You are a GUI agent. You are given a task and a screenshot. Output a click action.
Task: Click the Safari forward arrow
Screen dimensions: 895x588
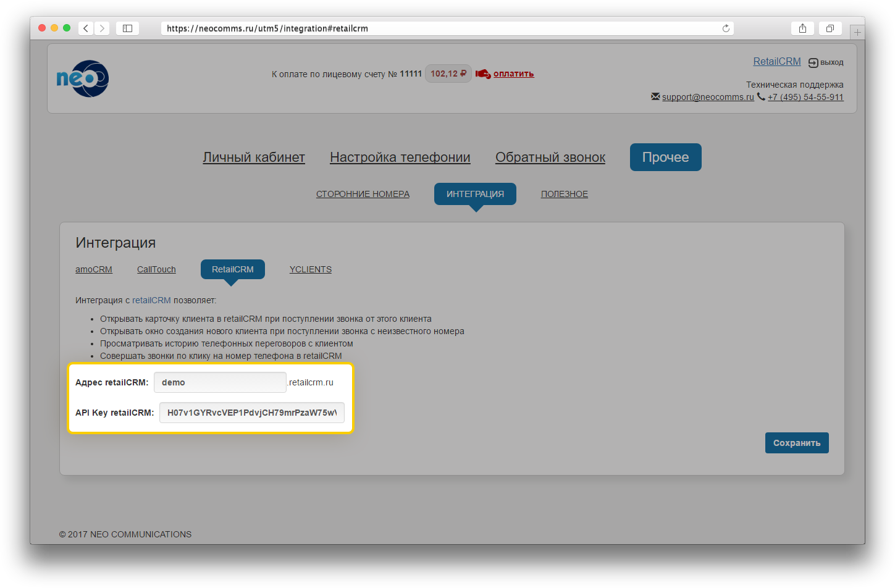(x=102, y=28)
